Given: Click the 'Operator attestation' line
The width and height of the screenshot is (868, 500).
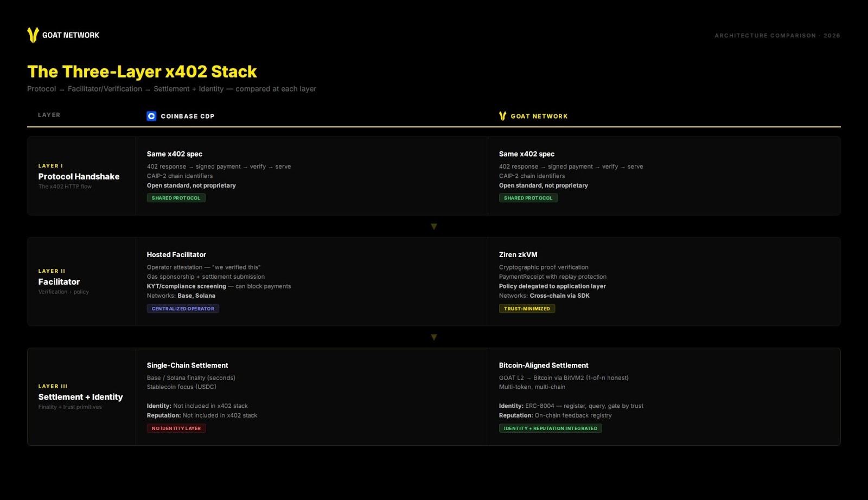Looking at the screenshot, I should coord(203,267).
